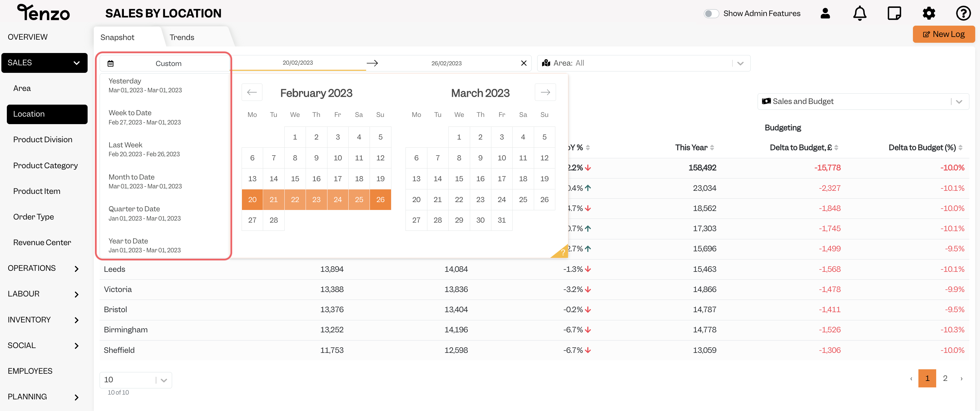980x411 pixels.
Task: Click the end date field 26/02/2023
Action: [446, 63]
